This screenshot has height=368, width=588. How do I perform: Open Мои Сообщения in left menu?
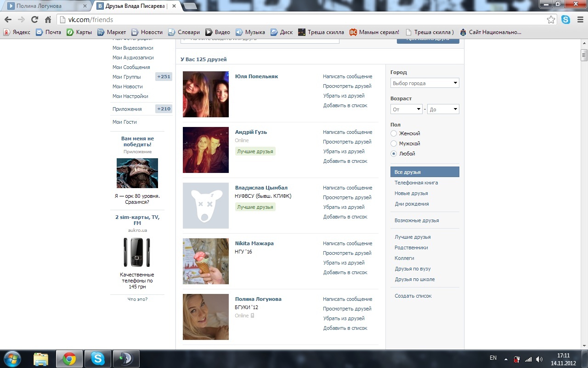[x=131, y=67]
